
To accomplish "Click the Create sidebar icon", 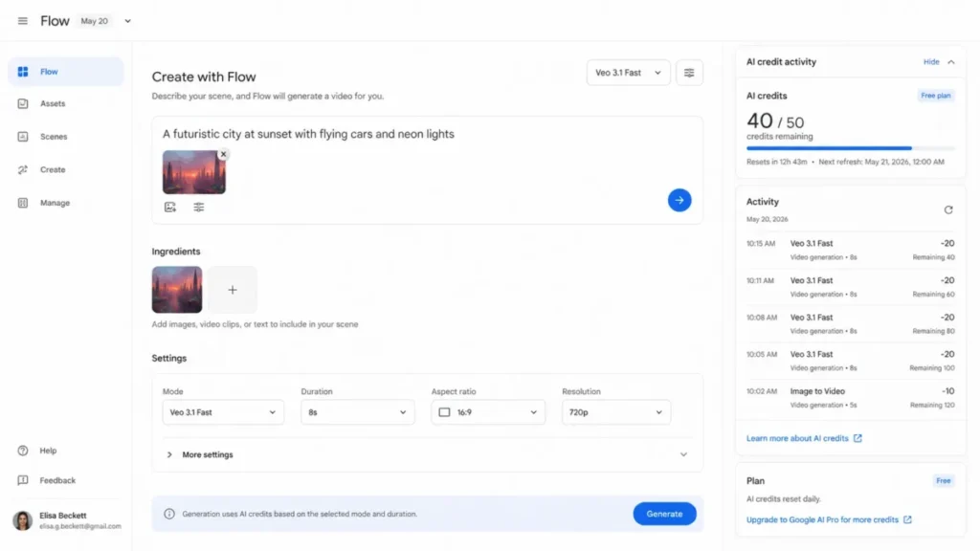I will click(x=23, y=170).
